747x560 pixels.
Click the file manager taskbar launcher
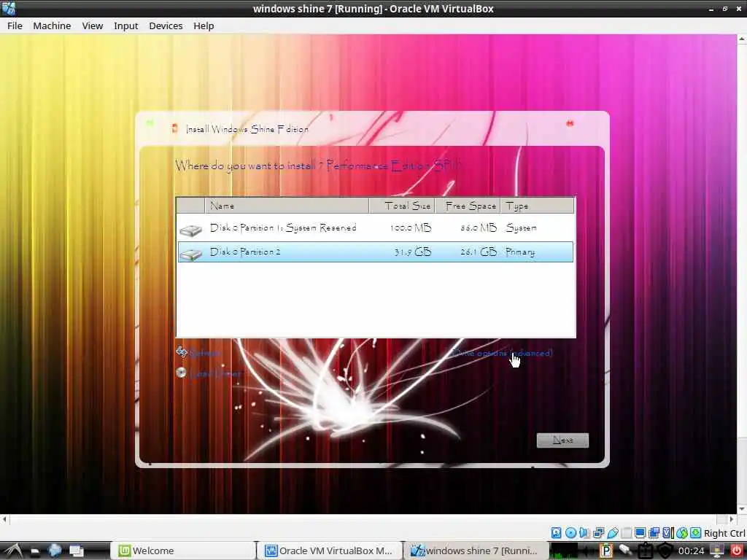point(35,551)
